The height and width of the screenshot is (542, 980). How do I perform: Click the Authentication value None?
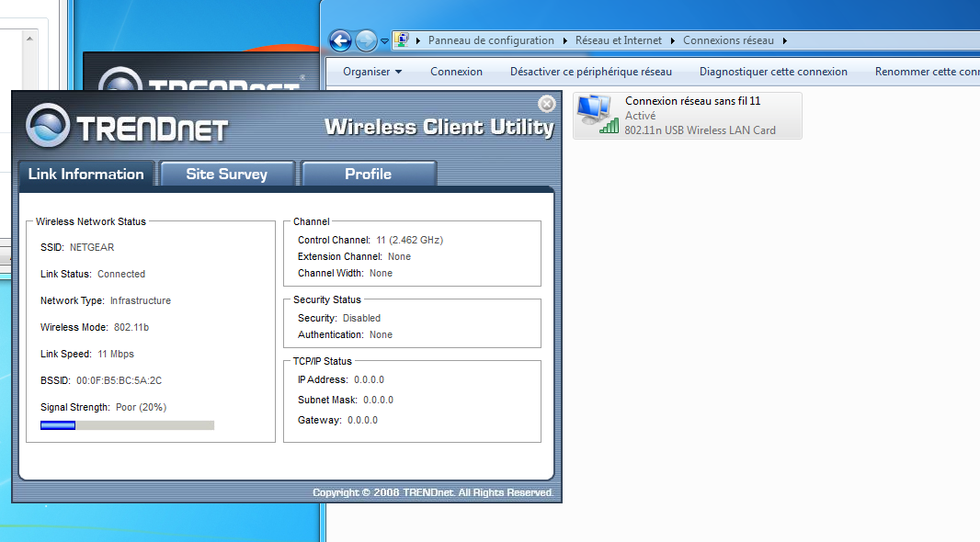[381, 334]
